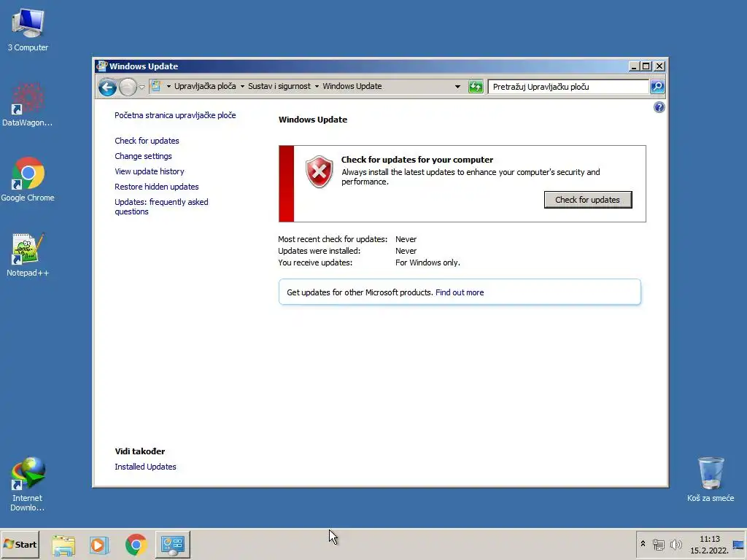The height and width of the screenshot is (560, 747).
Task: Close the Windows Update window
Action: click(x=659, y=66)
